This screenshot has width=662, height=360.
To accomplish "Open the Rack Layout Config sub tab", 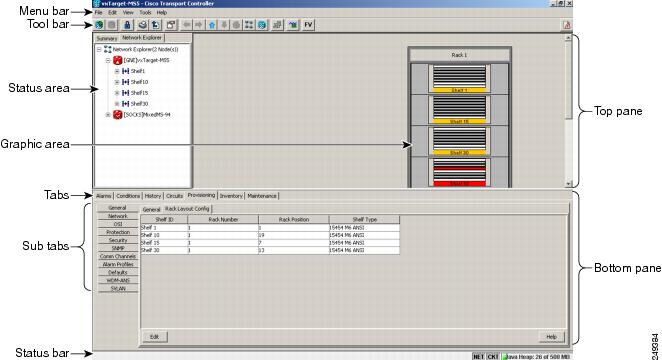I will click(x=187, y=209).
